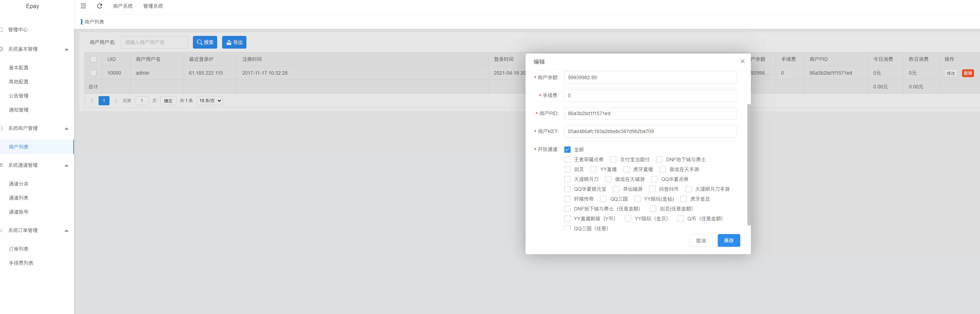Open 订单列表 in the sidebar
Viewport: 980px width, 314px height.
pyautogui.click(x=19, y=249)
